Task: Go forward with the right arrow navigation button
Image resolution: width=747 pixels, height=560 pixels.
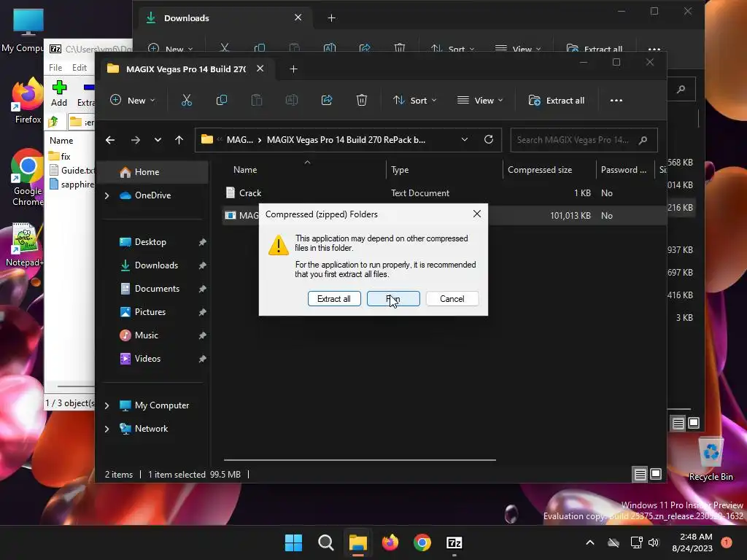Action: click(135, 140)
